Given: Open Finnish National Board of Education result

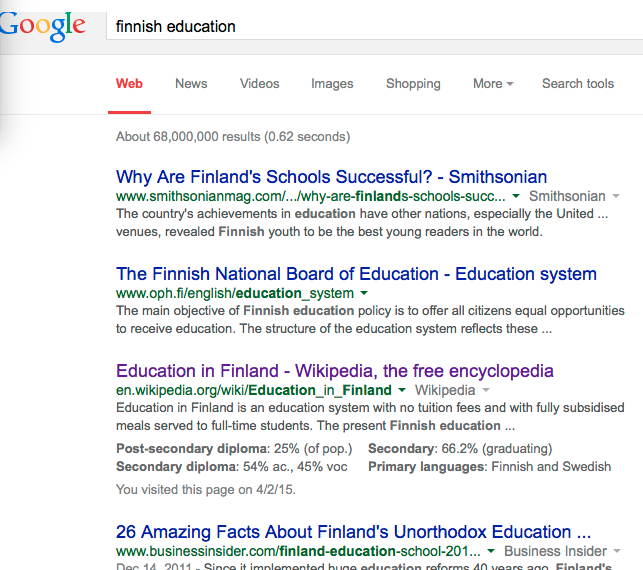Looking at the screenshot, I should tap(356, 274).
